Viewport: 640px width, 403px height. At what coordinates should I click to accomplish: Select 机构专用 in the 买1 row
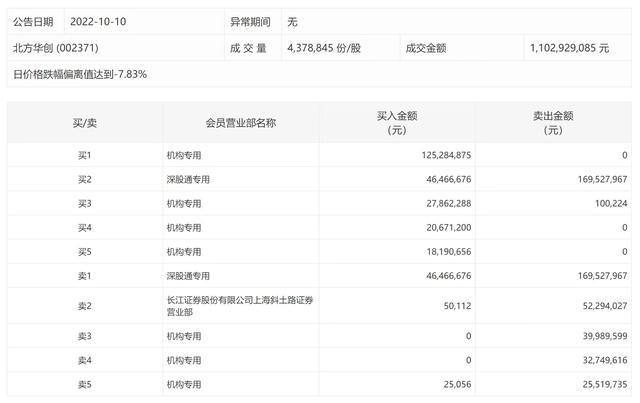(184, 155)
